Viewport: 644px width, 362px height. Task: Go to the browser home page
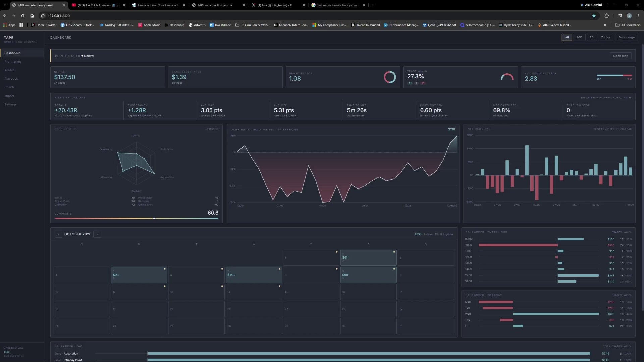click(x=32, y=16)
